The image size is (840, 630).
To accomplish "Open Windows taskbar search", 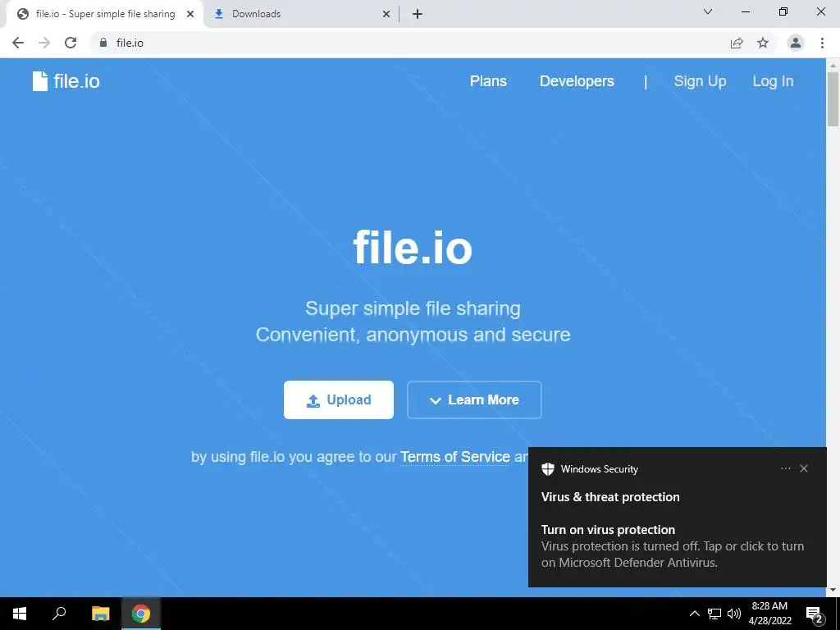I will point(59,614).
